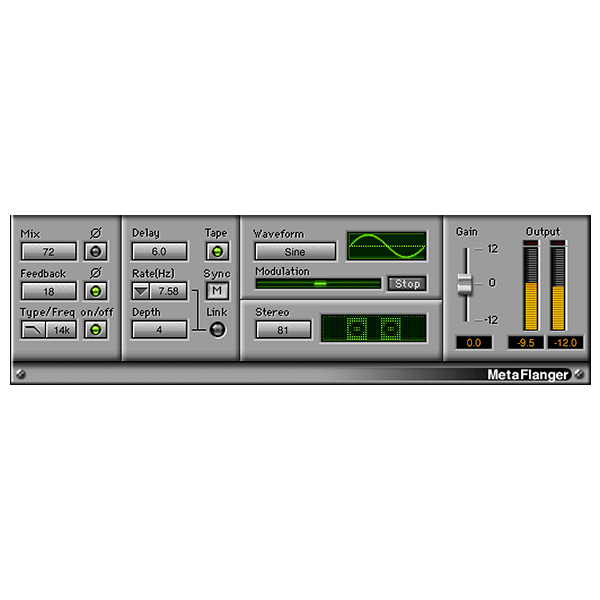Open the Waveform Sine selector

pos(295,252)
